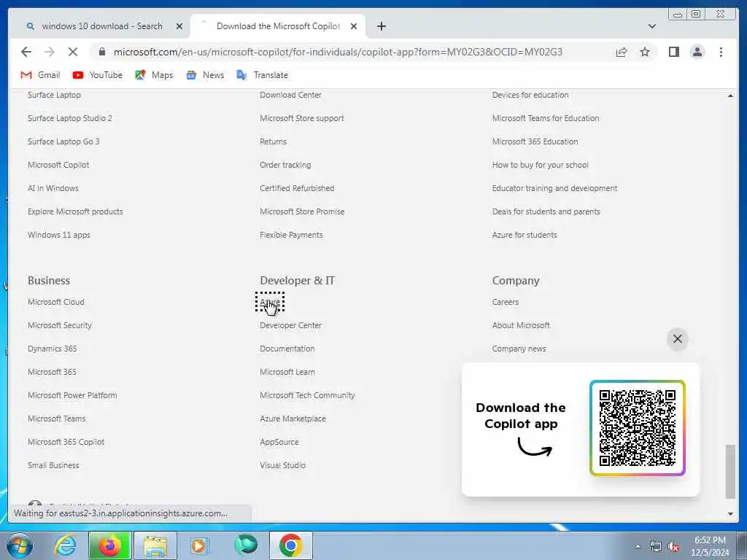Open Windows Media Player from taskbar
Viewport: 747px width, 560px height.
(198, 545)
